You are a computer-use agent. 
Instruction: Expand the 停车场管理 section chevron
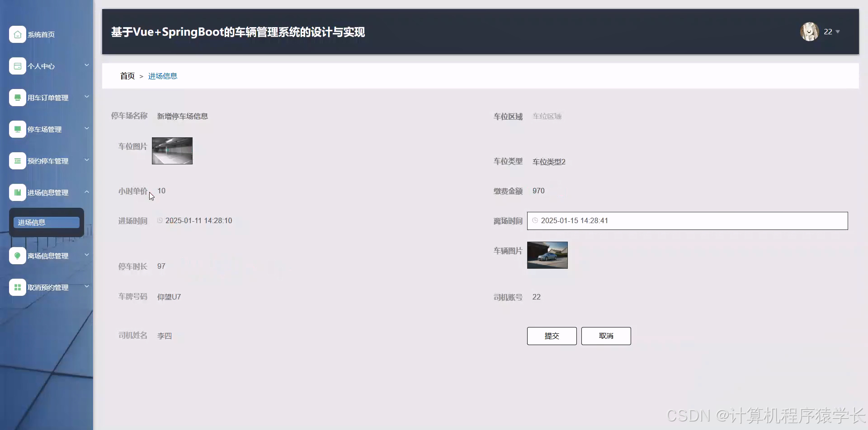(86, 128)
